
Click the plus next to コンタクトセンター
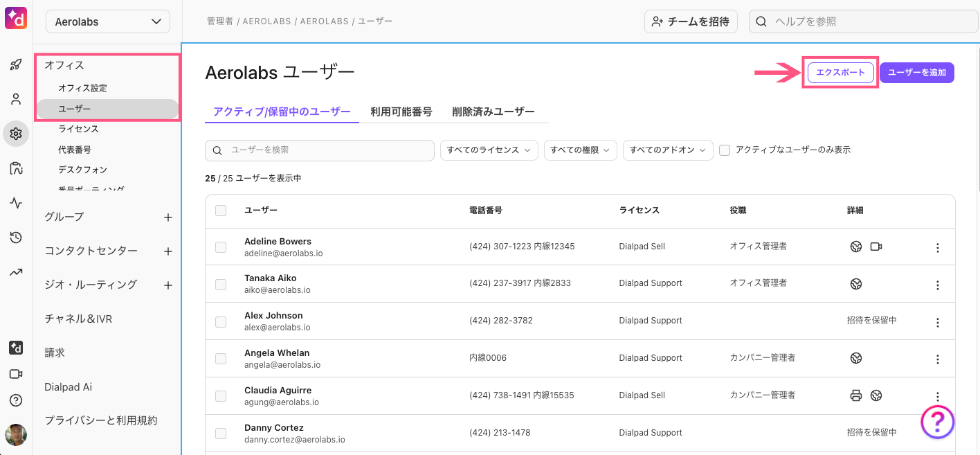[168, 251]
